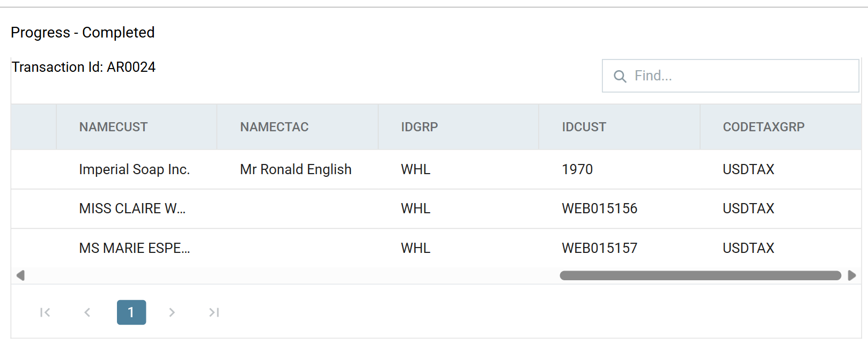The image size is (868, 344).
Task: Select Imperial Soap Inc. cell
Action: pyautogui.click(x=134, y=169)
